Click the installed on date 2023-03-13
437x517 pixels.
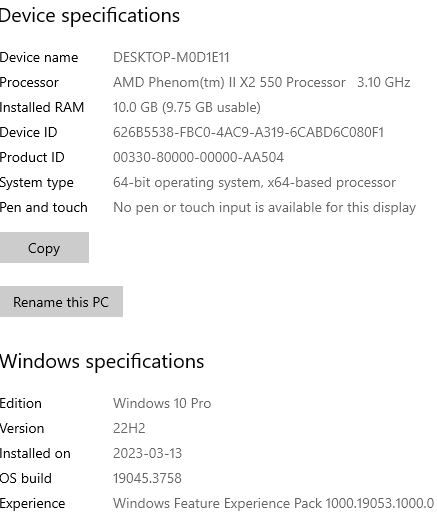click(147, 453)
